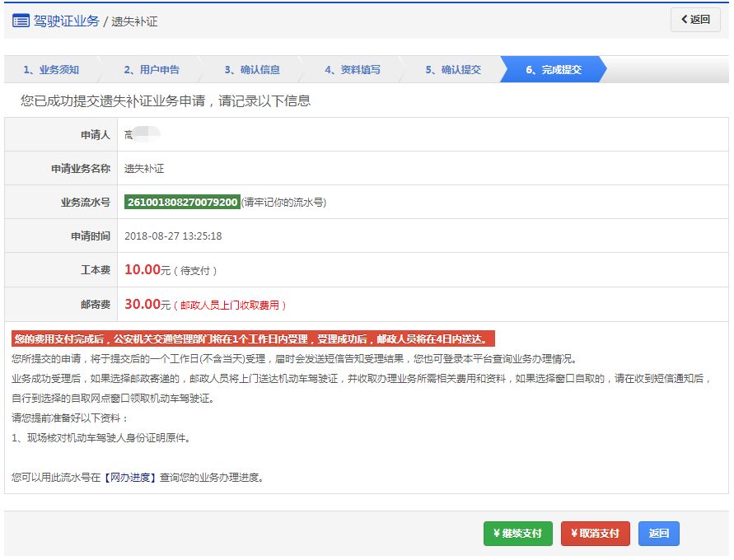
Task: Click the arrow tip of the 6、完成提交 step
Action: [605, 70]
